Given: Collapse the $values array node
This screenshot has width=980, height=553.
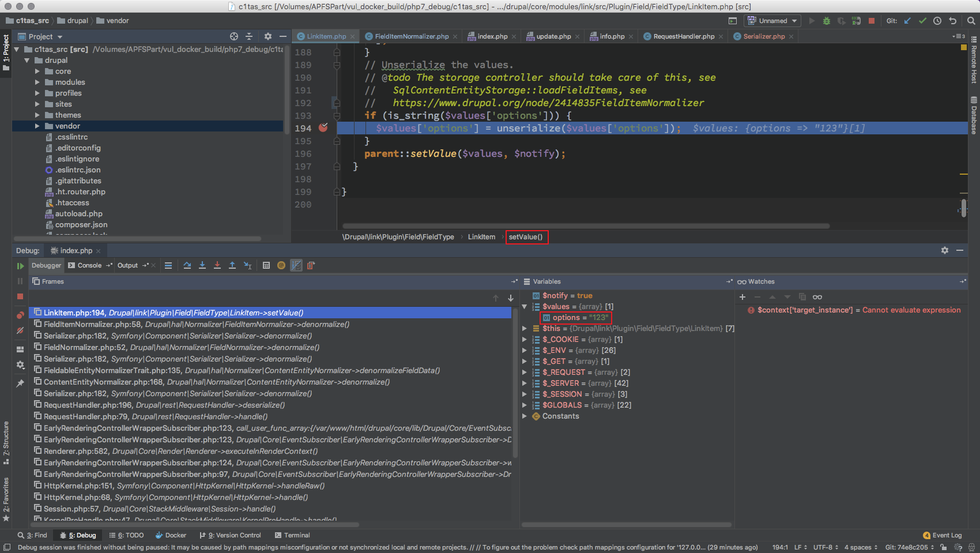Looking at the screenshot, I should pyautogui.click(x=525, y=307).
